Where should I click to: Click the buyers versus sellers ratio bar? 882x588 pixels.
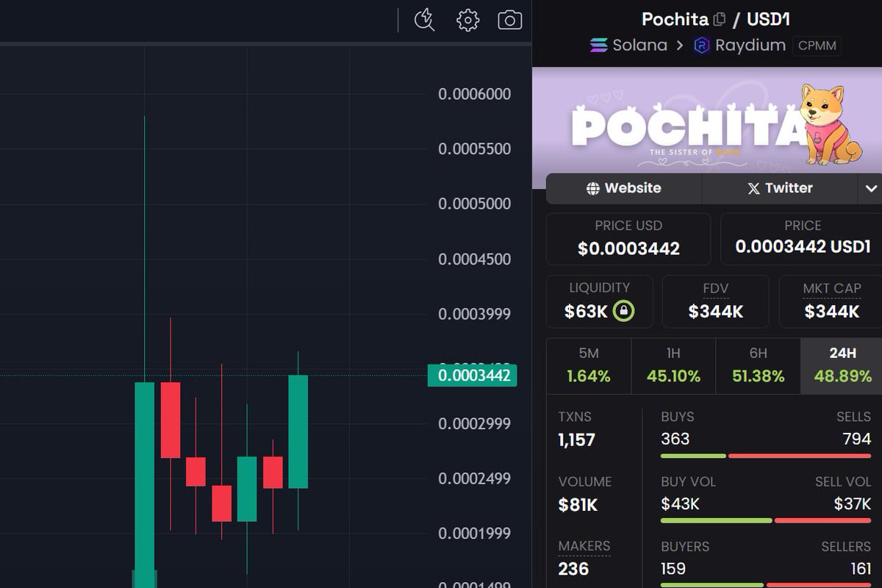pyautogui.click(x=766, y=585)
